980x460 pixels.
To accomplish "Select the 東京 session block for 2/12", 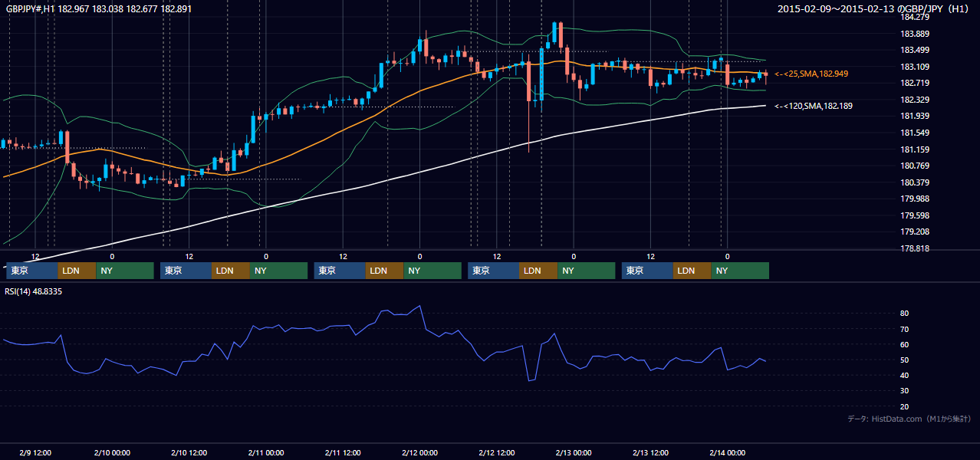I will click(493, 271).
